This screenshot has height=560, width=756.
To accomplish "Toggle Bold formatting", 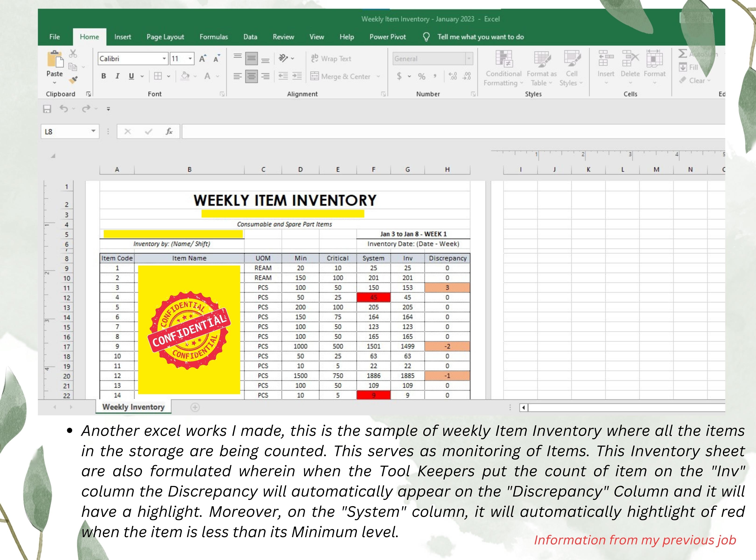I will pos(104,76).
